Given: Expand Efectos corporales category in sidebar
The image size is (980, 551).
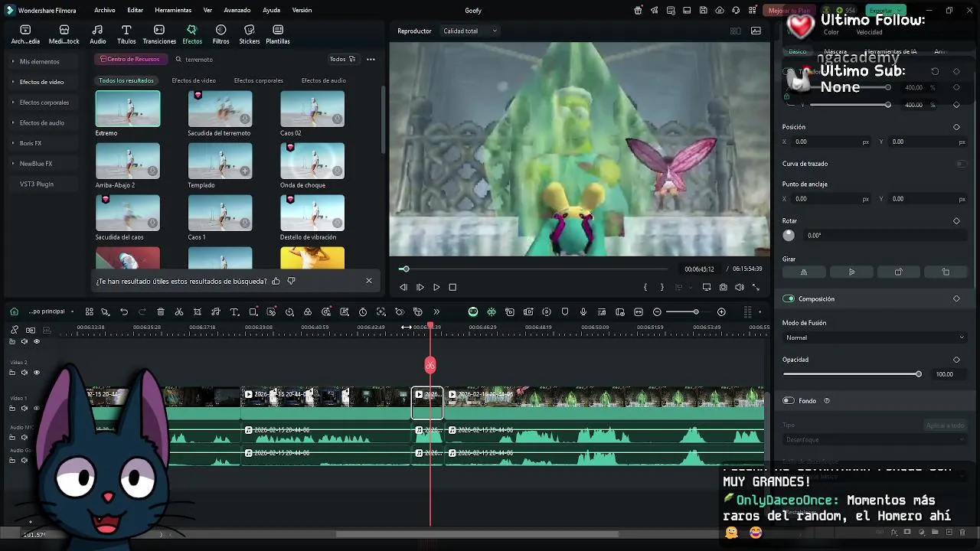Looking at the screenshot, I should (x=44, y=103).
